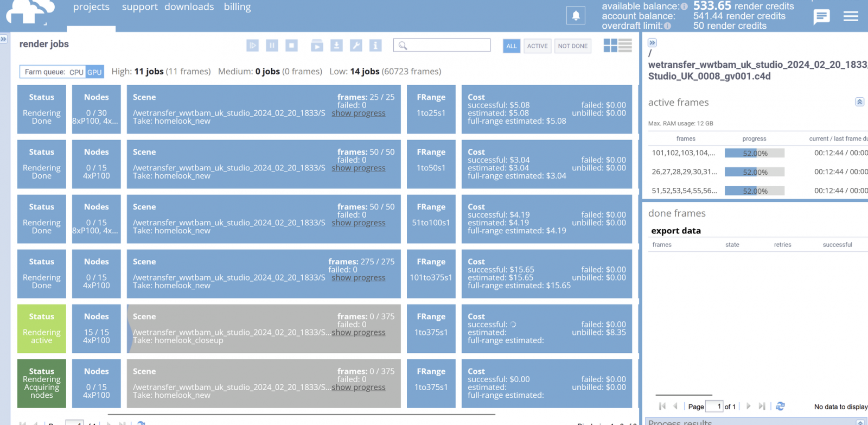Collapse the active frames section
The image size is (868, 425).
coord(859,102)
